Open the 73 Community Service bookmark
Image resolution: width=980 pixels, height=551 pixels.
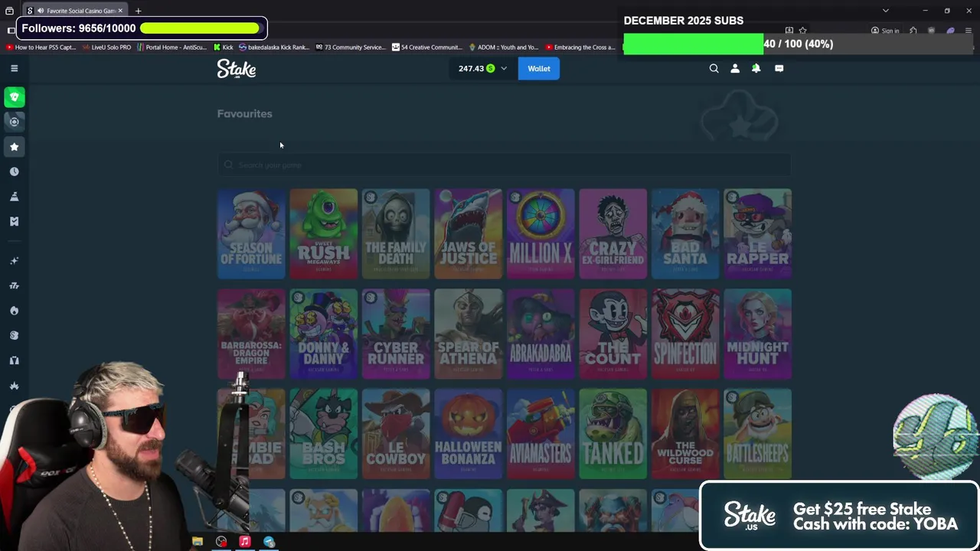[351, 47]
